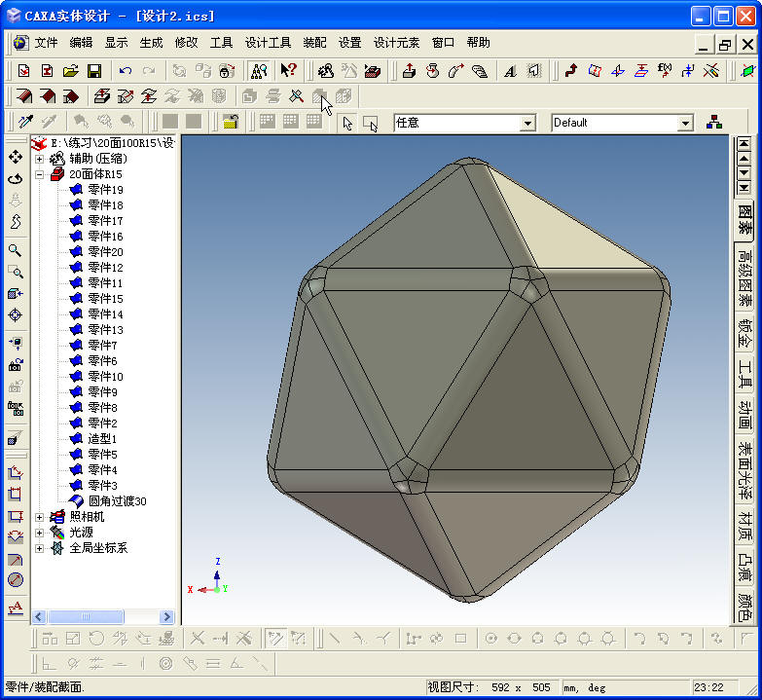Expand the 全局坐标系 tree node
The height and width of the screenshot is (700, 762).
pos(39,548)
